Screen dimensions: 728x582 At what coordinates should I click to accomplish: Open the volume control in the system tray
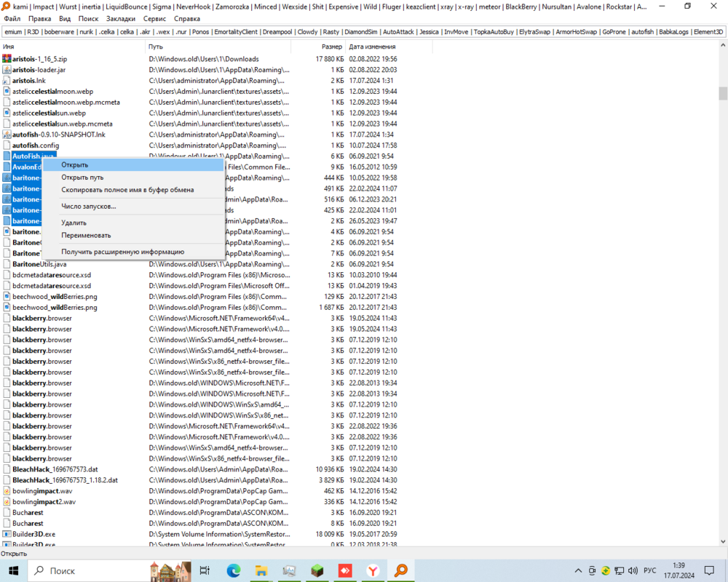(633, 571)
